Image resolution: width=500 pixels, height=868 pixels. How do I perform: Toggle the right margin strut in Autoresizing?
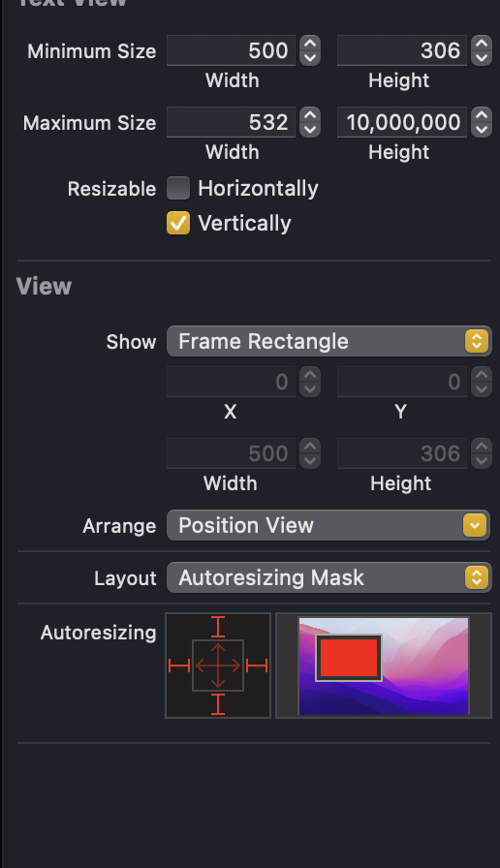pyautogui.click(x=257, y=666)
